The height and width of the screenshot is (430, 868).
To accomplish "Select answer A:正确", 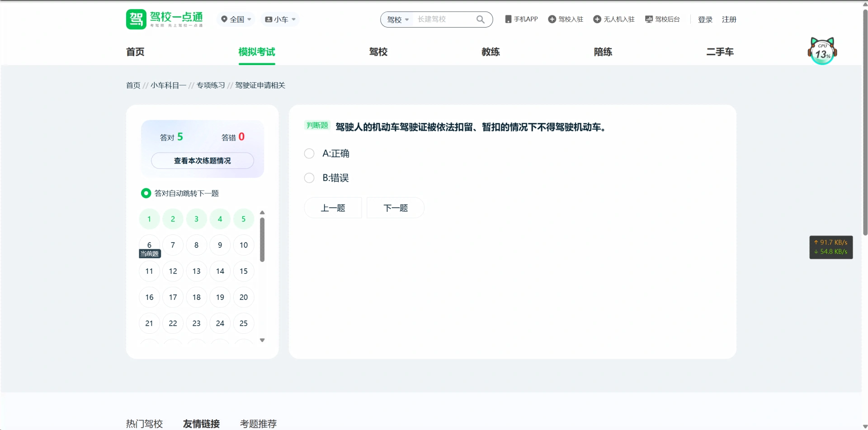I will coord(309,154).
